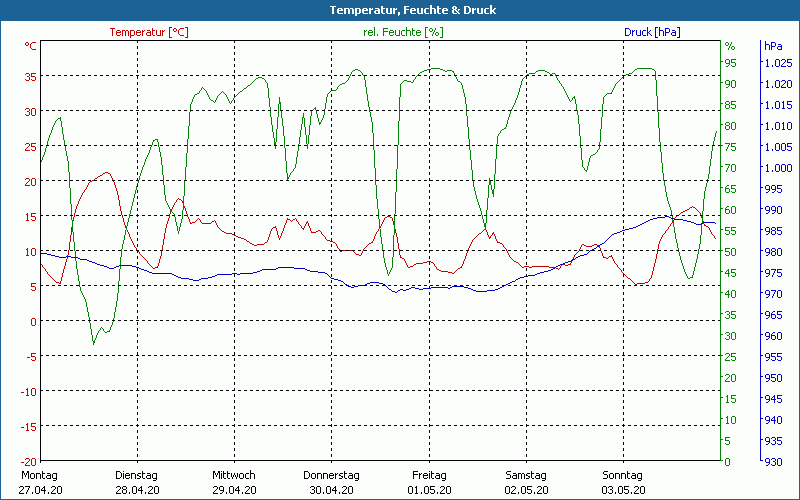Click the red '35' temperature axis tick
The image size is (800, 500).
coord(30,76)
